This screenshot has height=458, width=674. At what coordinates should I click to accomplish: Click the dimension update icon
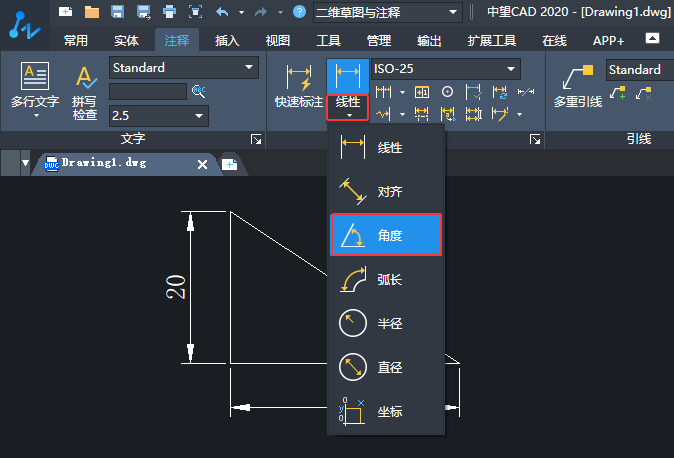[499, 92]
